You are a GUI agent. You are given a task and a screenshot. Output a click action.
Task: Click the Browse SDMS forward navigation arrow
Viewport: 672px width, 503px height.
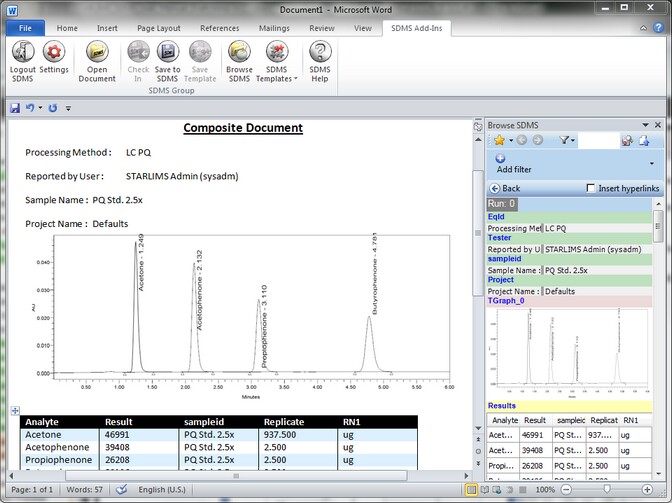537,140
